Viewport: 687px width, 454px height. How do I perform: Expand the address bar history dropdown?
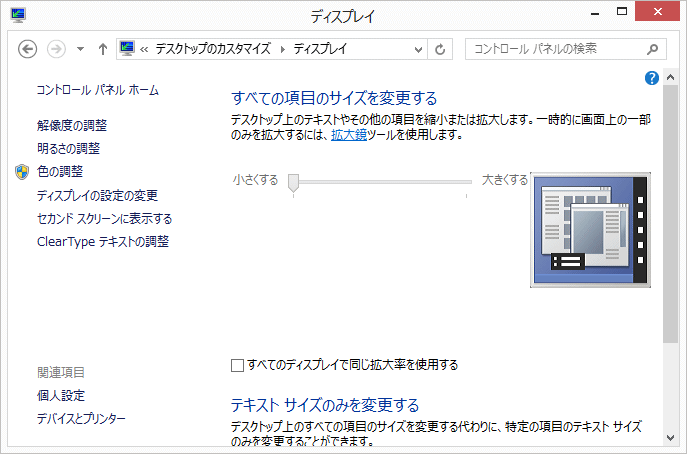418,49
